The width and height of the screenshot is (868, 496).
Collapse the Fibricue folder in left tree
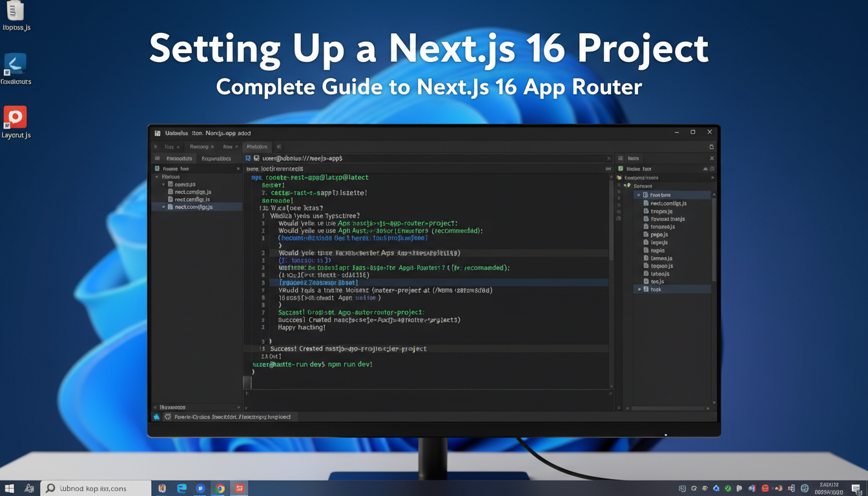point(156,176)
